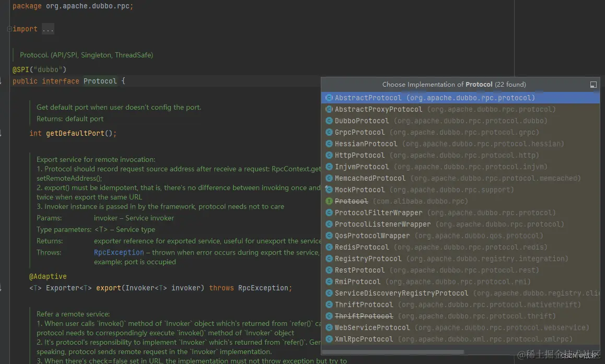The height and width of the screenshot is (364, 605).
Task: Click the class icon beside XmlRpcProtocol
Action: pyautogui.click(x=329, y=339)
